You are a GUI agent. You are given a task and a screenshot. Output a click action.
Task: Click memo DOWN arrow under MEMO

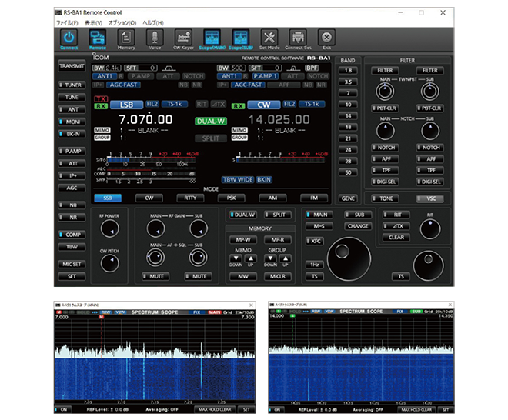click(236, 258)
